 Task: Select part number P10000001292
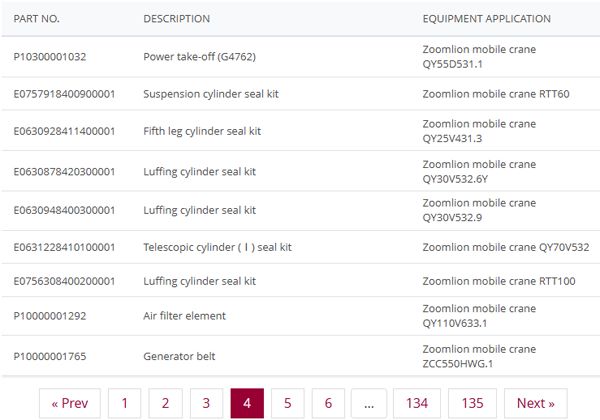point(50,316)
